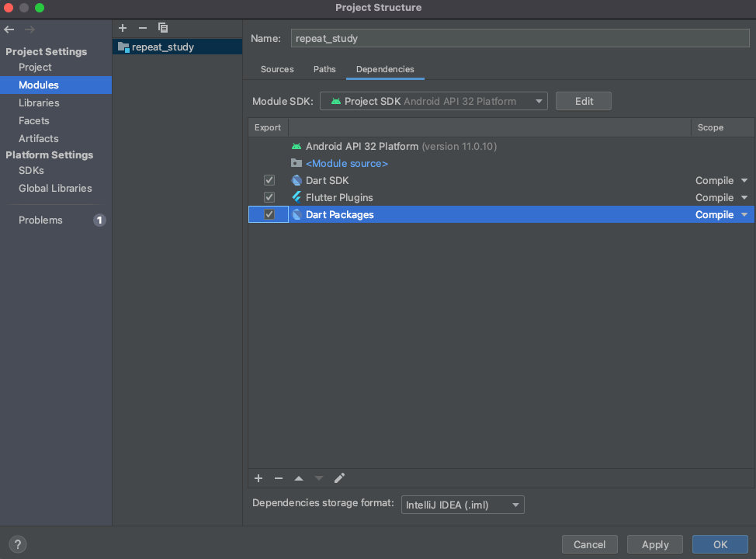The width and height of the screenshot is (756, 559).
Task: Toggle export for Flutter Plugins
Action: 269,196
